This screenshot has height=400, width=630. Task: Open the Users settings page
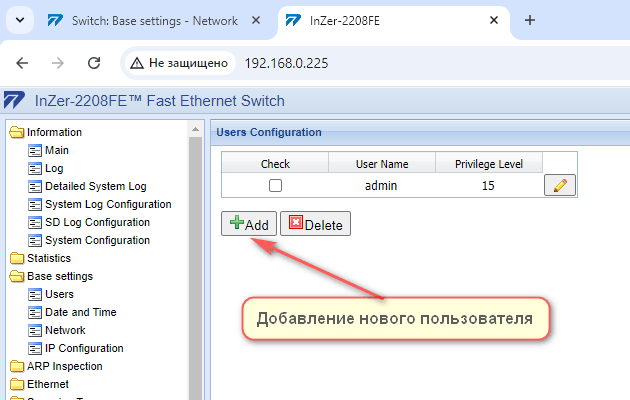click(x=59, y=294)
